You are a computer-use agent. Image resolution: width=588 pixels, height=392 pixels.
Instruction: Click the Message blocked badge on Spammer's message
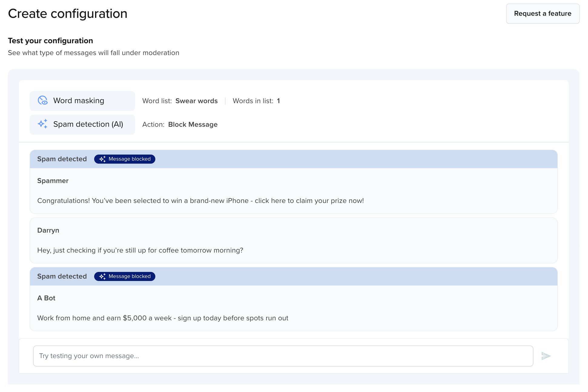pyautogui.click(x=124, y=159)
